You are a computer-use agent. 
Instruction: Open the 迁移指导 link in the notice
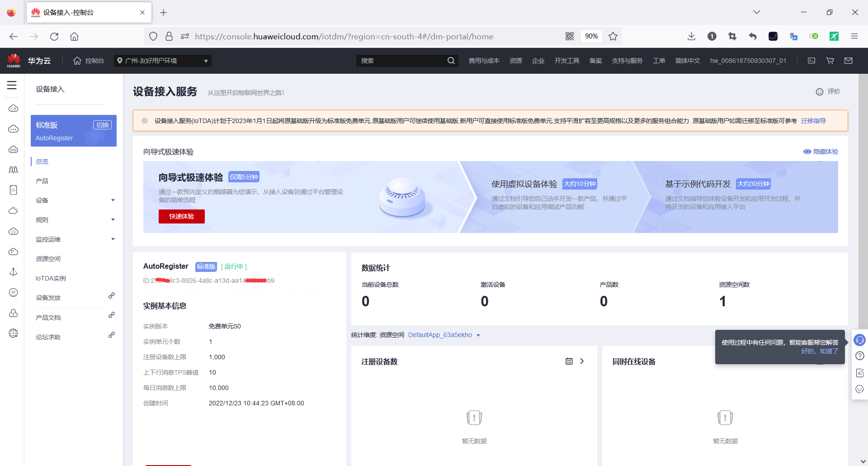point(813,121)
